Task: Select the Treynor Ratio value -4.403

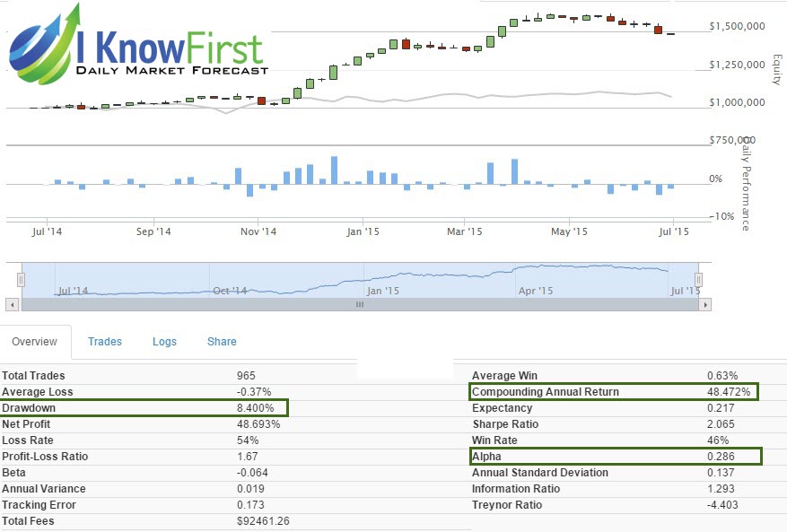Action: click(x=722, y=505)
